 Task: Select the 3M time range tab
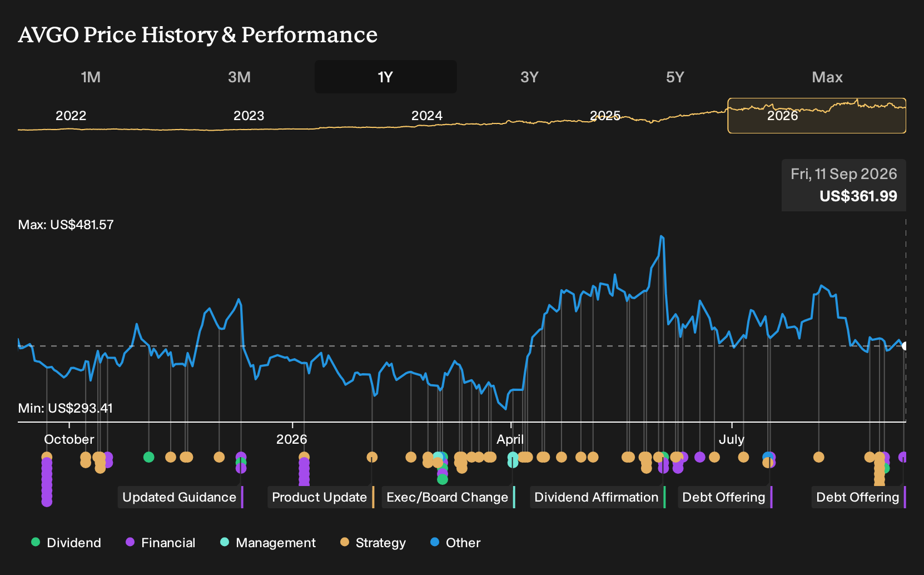click(x=239, y=77)
